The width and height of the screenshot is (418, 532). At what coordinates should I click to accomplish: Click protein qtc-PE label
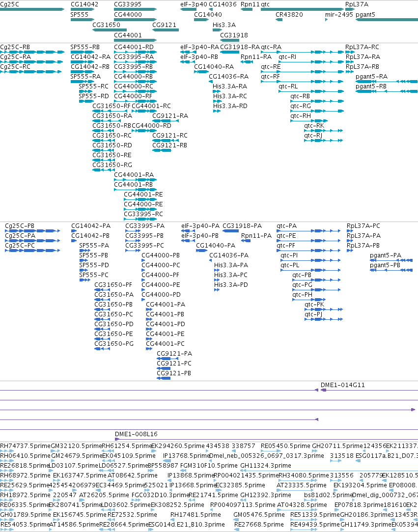pyautogui.click(x=286, y=235)
